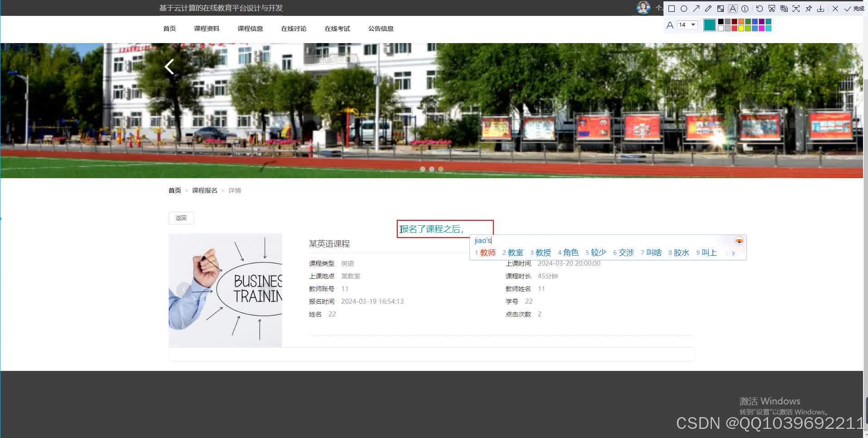Select the ellipse annotation tool
This screenshot has width=868, height=438.
pyautogui.click(x=684, y=9)
